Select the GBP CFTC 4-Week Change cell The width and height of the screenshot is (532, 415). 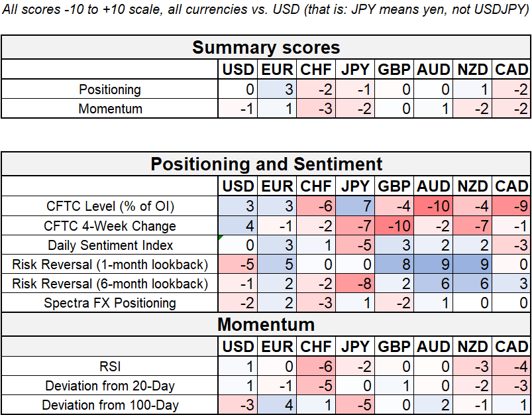tap(396, 225)
